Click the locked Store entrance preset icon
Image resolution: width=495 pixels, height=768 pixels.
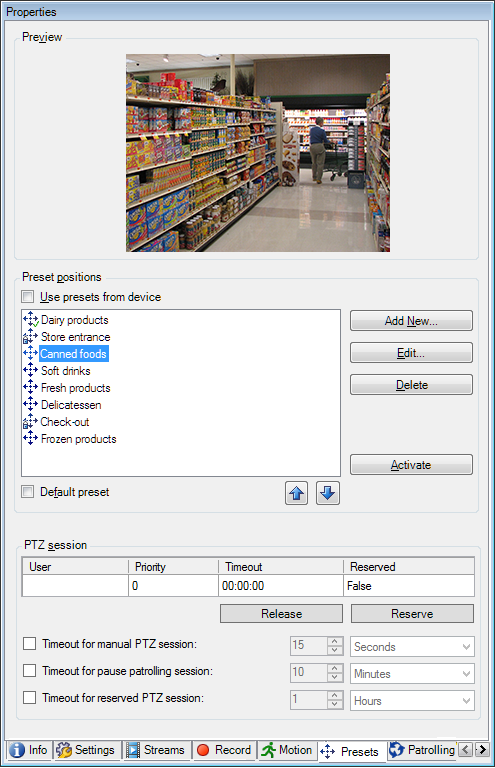pos(30,336)
